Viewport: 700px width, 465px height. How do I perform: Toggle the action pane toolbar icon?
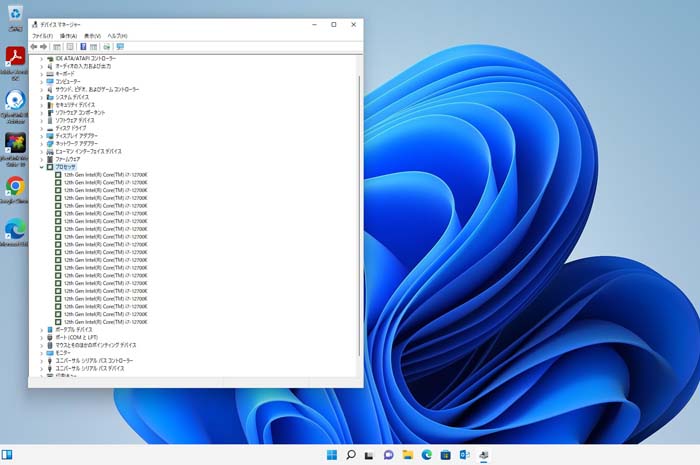coord(93,47)
